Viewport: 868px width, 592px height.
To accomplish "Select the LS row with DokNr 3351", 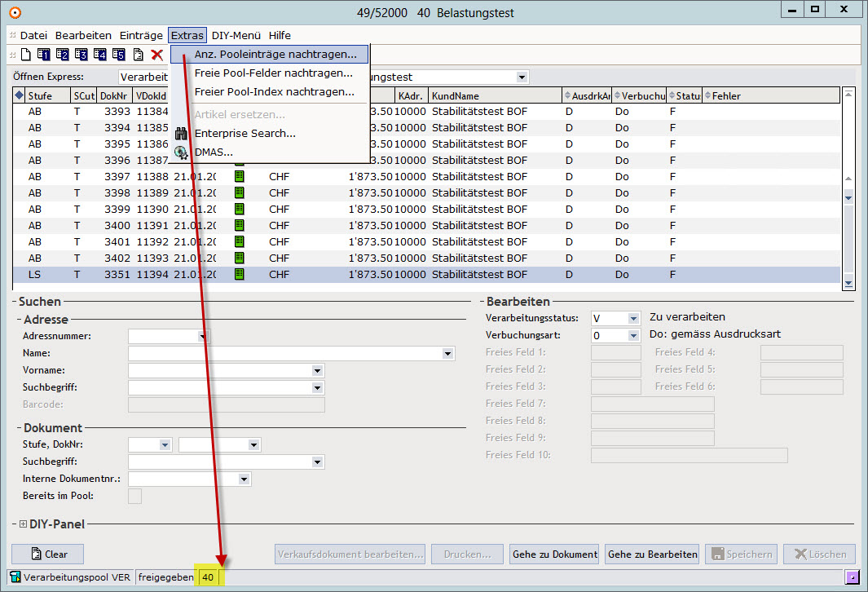I will [426, 274].
